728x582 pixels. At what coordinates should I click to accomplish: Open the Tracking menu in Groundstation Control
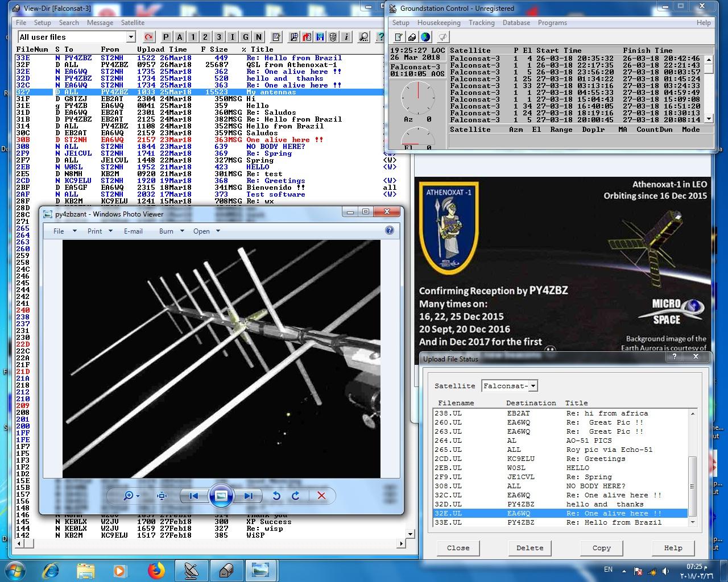pos(481,23)
